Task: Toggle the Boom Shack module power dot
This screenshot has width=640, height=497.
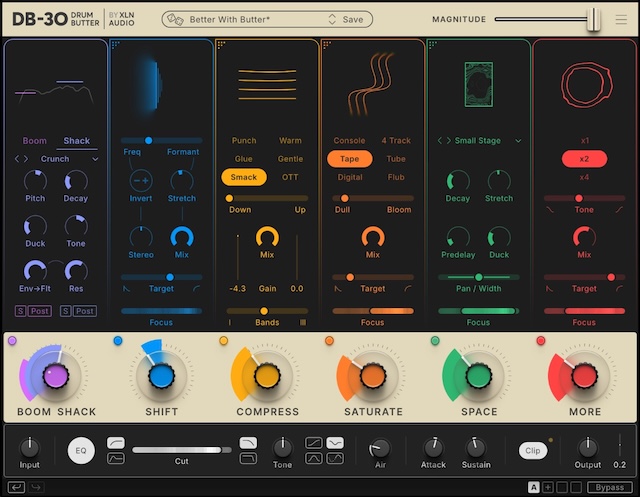Action: coord(12,341)
